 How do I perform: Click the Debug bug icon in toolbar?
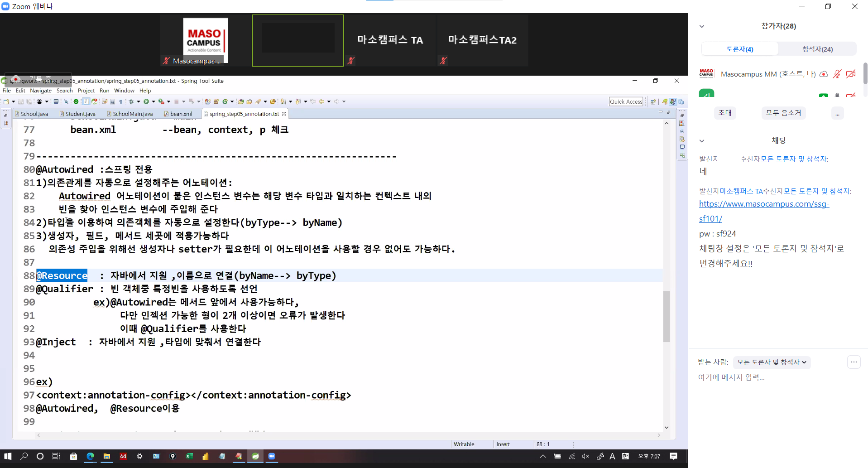(131, 101)
